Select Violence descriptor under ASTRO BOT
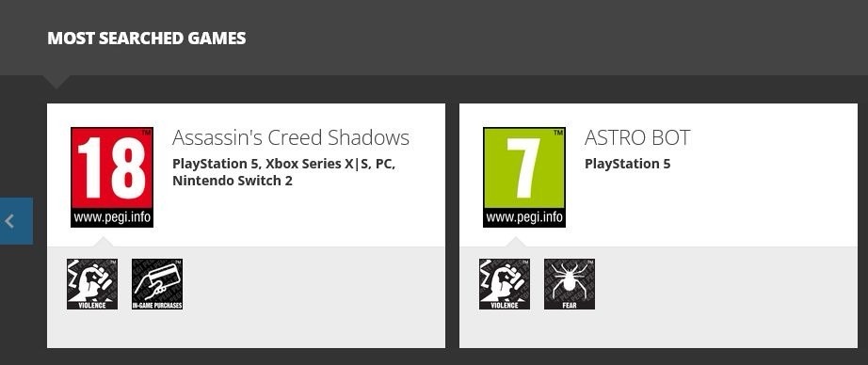Screen dimensions: 868x365 505,284
